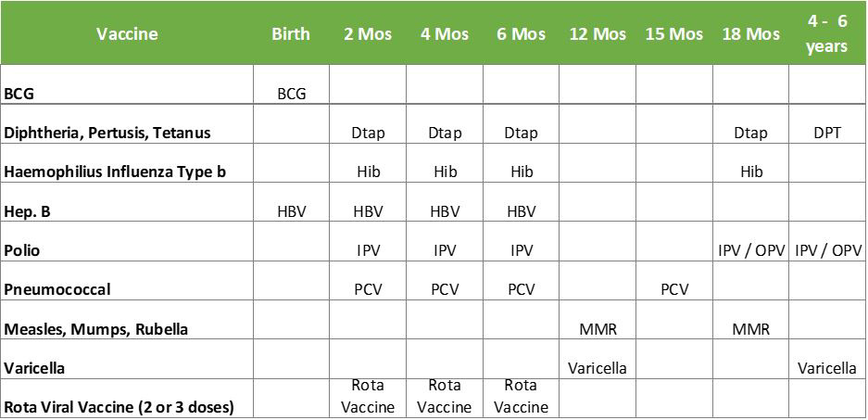The width and height of the screenshot is (868, 420).
Task: Click the BCG cell under Birth
Action: click(x=291, y=94)
